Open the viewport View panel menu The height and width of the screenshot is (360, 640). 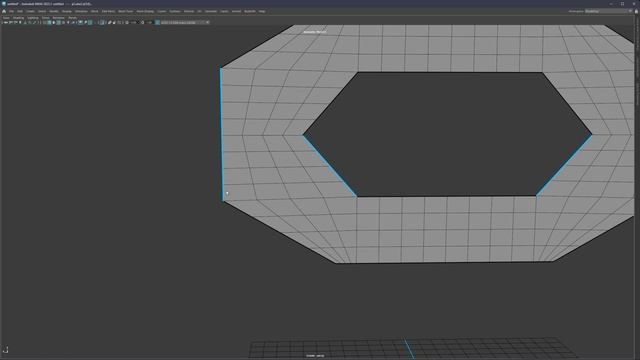coord(6,18)
